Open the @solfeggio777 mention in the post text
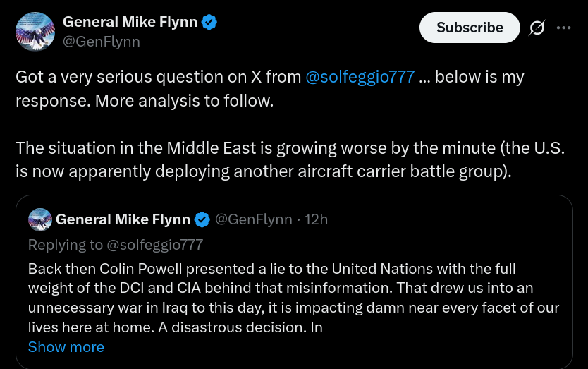The height and width of the screenshot is (369, 588). pyautogui.click(x=360, y=77)
